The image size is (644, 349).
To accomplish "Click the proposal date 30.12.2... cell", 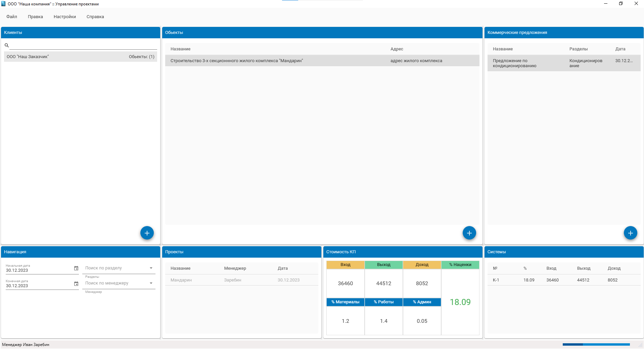I will (624, 61).
